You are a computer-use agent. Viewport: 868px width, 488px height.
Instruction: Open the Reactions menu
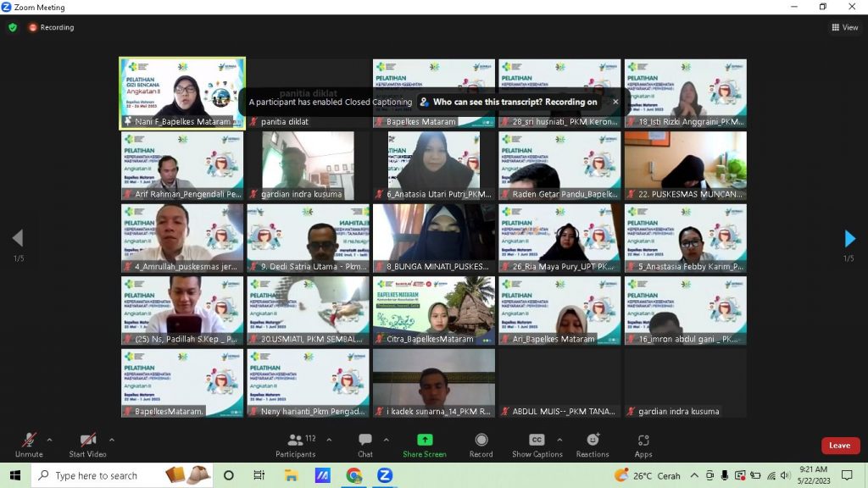593,446
